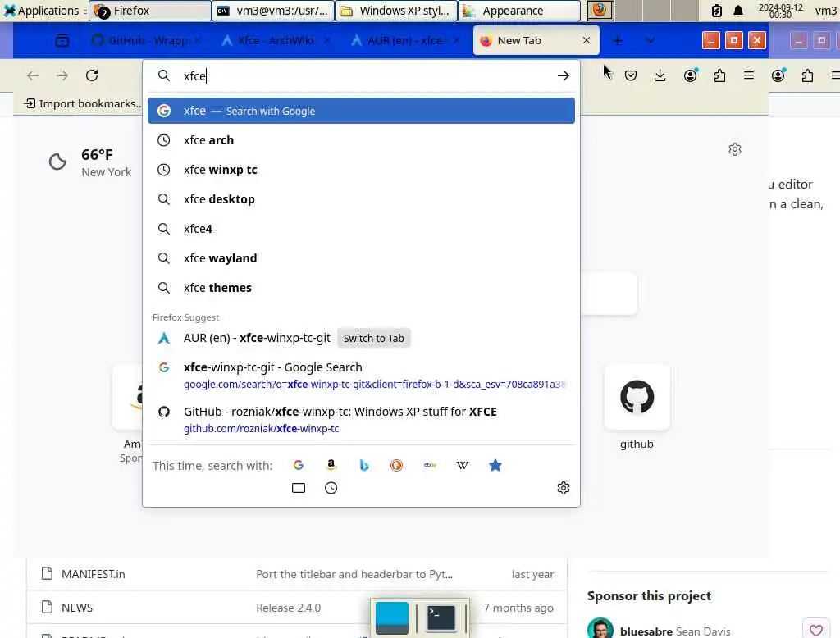Click the power manager icon in panel
The width and height of the screenshot is (840, 638).
(717, 11)
